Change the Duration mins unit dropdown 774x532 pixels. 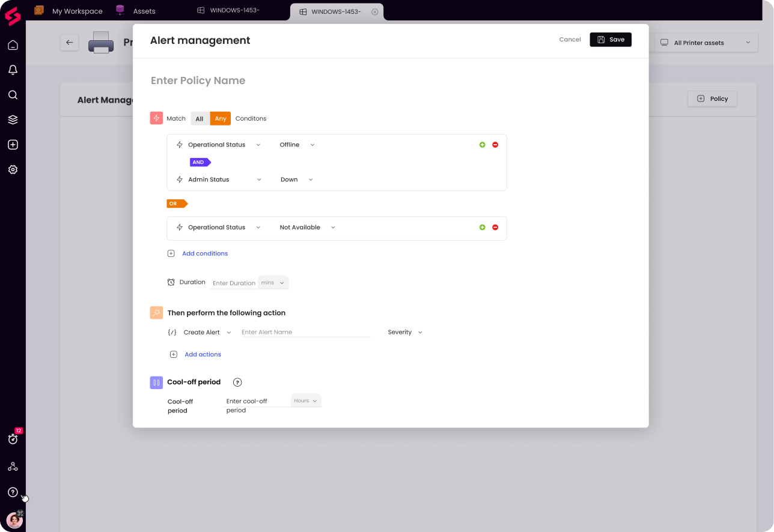273,282
